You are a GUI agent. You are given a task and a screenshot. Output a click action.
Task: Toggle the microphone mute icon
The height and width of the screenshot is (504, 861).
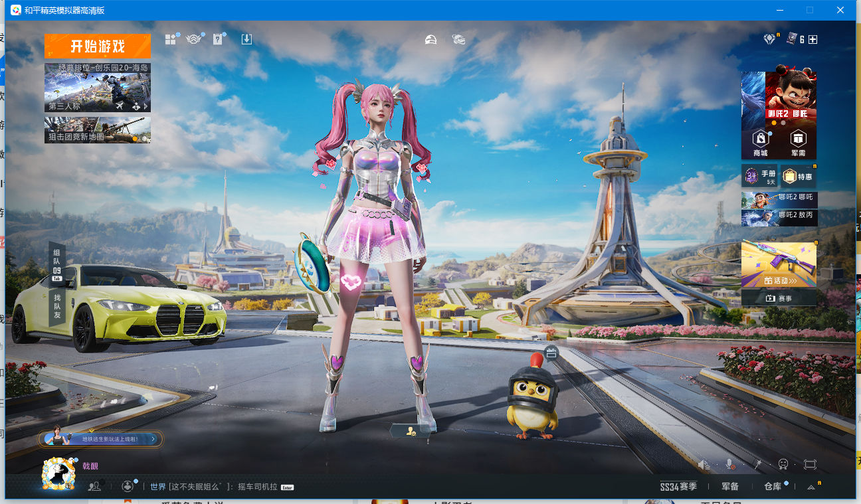(x=729, y=464)
